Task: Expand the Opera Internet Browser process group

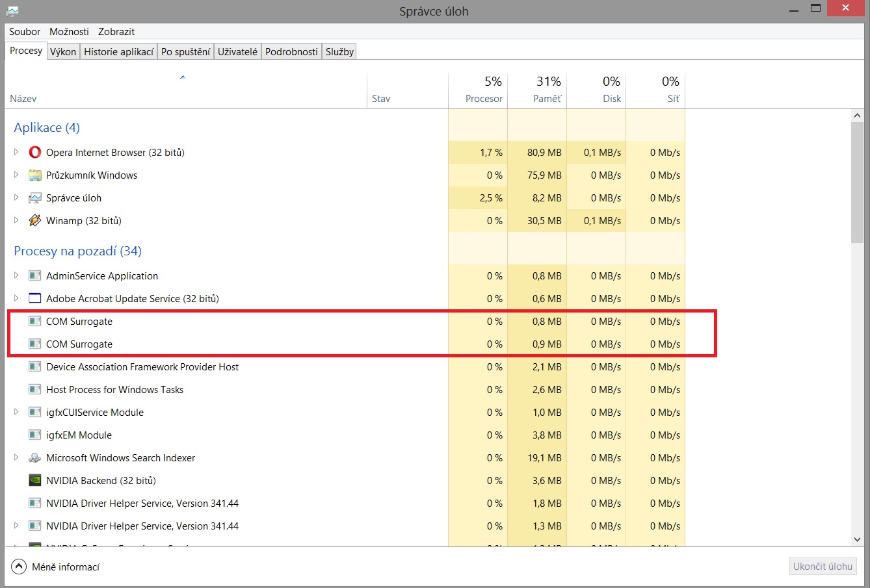Action: [x=16, y=152]
